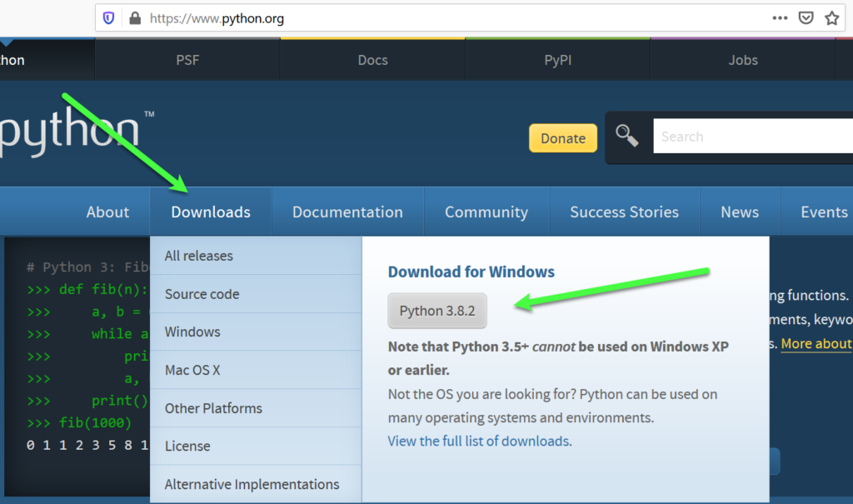Open the Success Stories menu
Image resolution: width=853 pixels, height=504 pixels.
[x=624, y=212]
